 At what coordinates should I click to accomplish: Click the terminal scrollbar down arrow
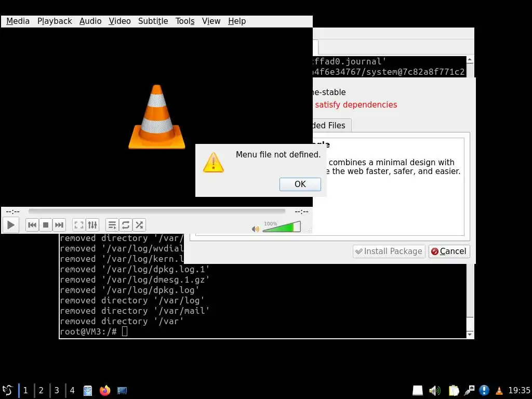pyautogui.click(x=470, y=335)
